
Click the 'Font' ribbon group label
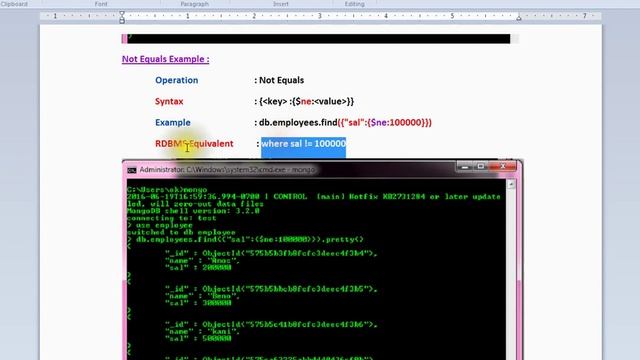[x=101, y=4]
